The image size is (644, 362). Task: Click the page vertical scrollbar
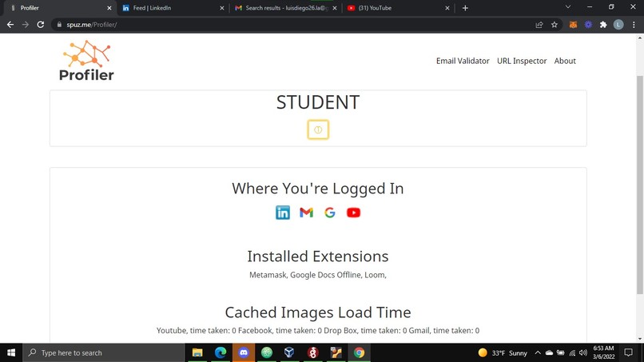[x=639, y=185]
